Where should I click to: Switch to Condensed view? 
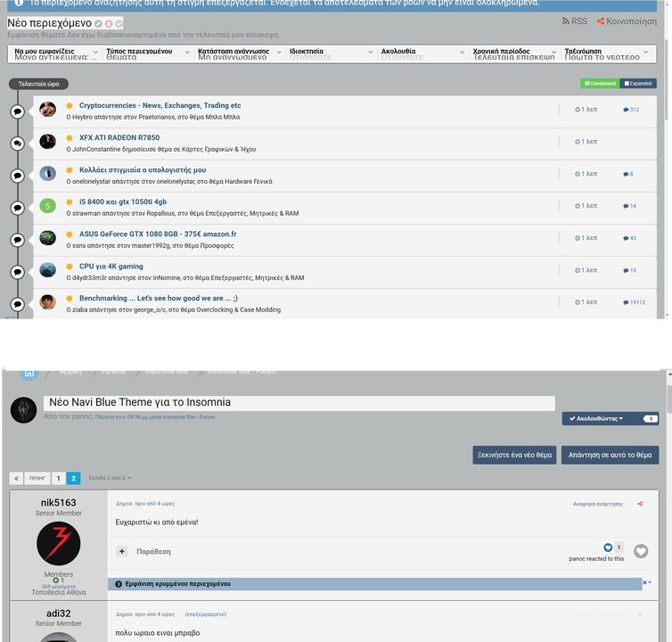pyautogui.click(x=600, y=83)
